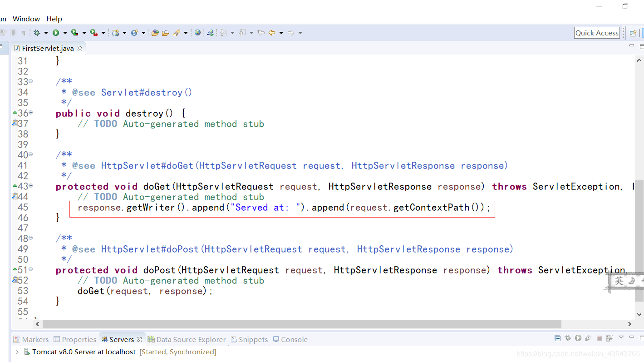The image size is (644, 362).
Task: Switch to the Console tab
Action: click(290, 339)
